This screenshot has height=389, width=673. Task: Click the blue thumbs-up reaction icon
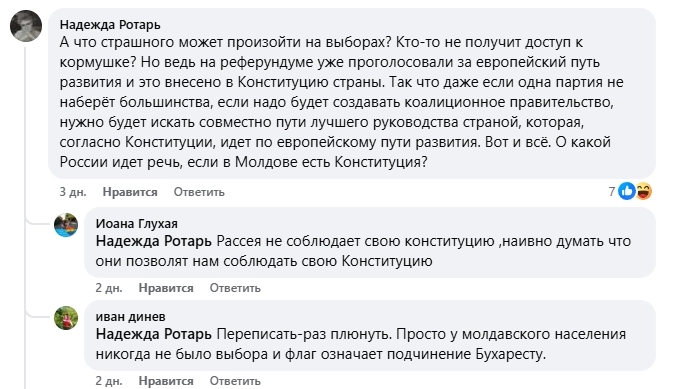click(627, 191)
